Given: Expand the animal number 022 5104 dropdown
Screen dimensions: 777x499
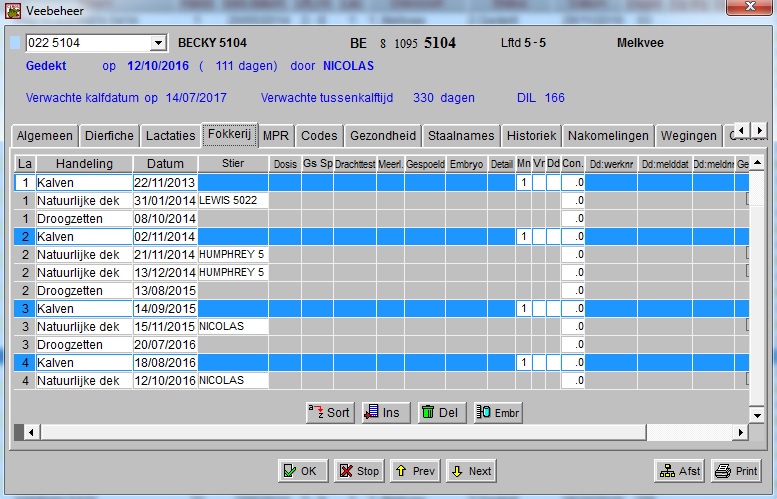Looking at the screenshot, I should tap(157, 43).
